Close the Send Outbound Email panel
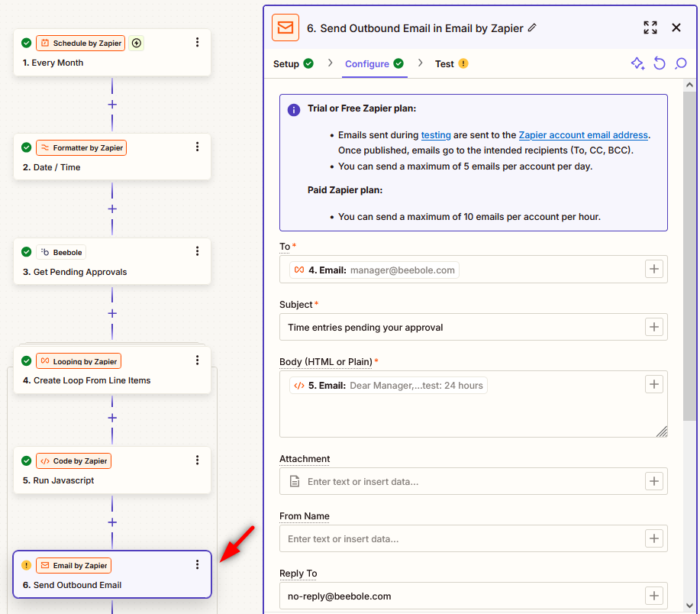Image resolution: width=700 pixels, height=614 pixels. [x=676, y=28]
